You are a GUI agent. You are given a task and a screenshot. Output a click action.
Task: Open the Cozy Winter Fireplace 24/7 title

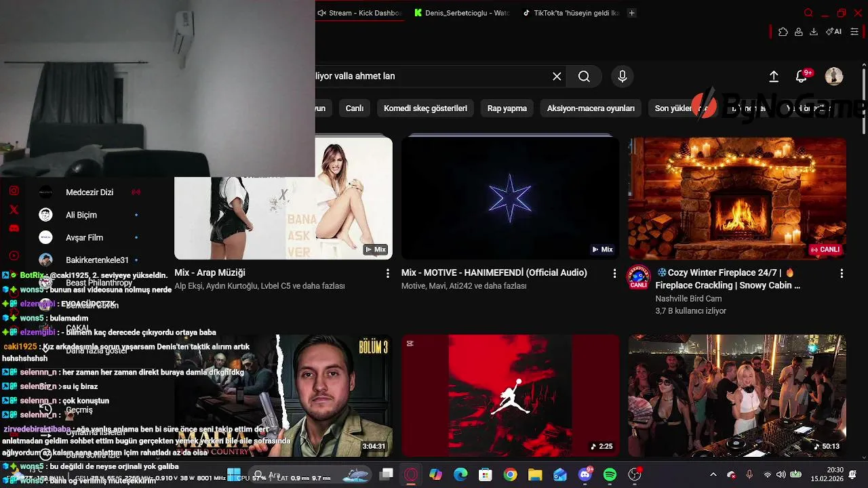(728, 279)
